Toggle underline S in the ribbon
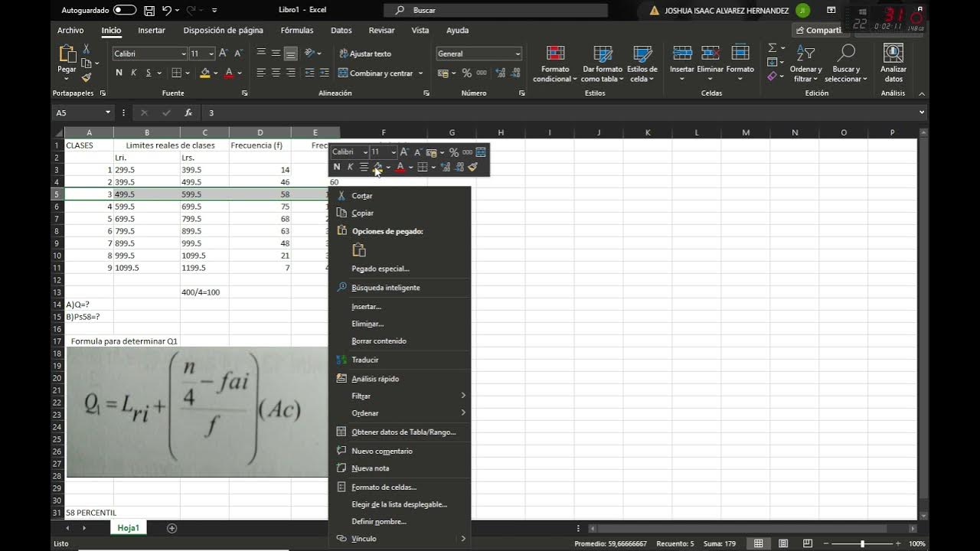 (x=148, y=73)
